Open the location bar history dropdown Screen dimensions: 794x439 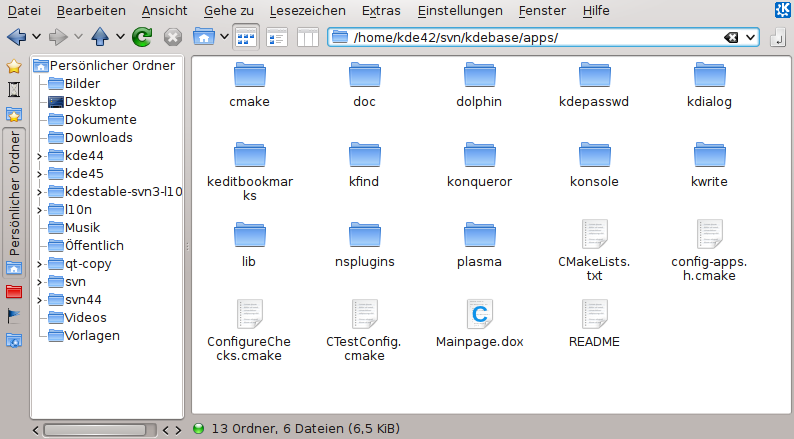[x=751, y=38]
